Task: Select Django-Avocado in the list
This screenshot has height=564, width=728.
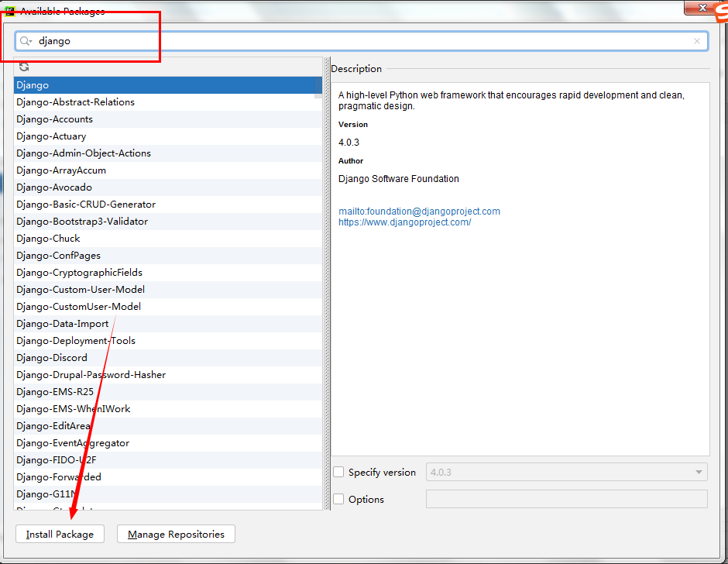Action: tap(167, 187)
